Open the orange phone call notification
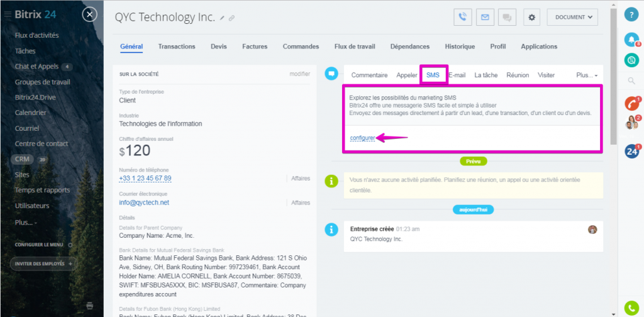Image resolution: width=644 pixels, height=317 pixels. tap(631, 103)
